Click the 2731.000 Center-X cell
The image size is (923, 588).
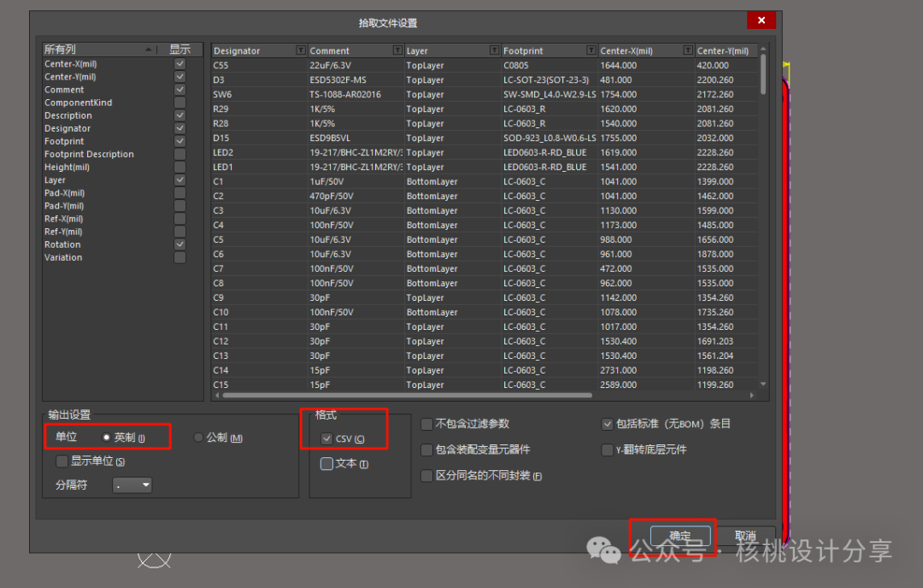tap(646, 370)
